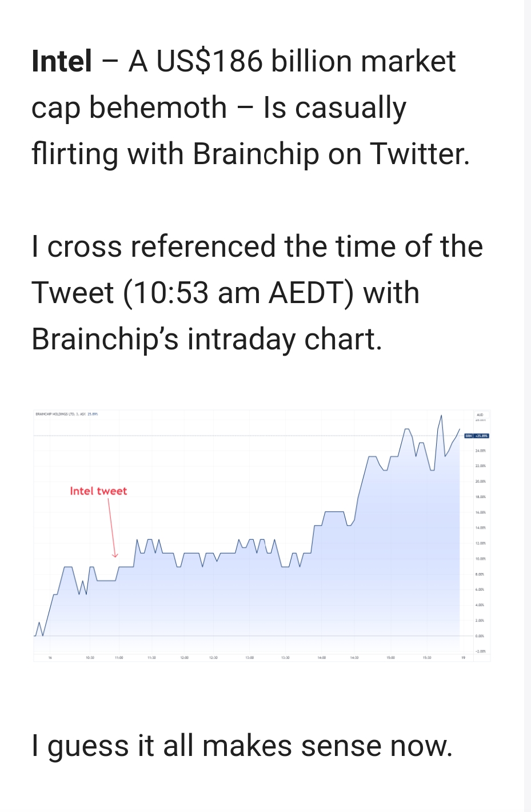This screenshot has width=531, height=812.
Task: Click the BRAINCHIP HOLDINGS LTD chart title
Action: pos(67,414)
